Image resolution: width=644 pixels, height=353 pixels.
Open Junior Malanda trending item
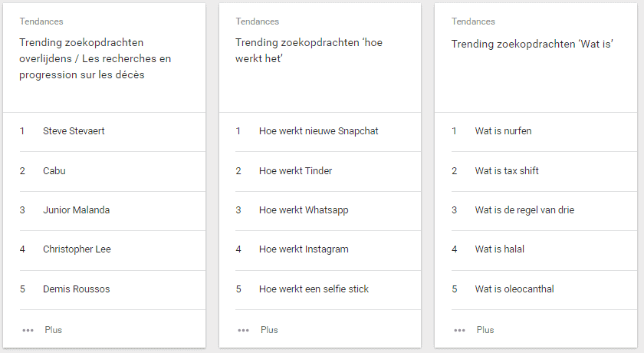[77, 210]
